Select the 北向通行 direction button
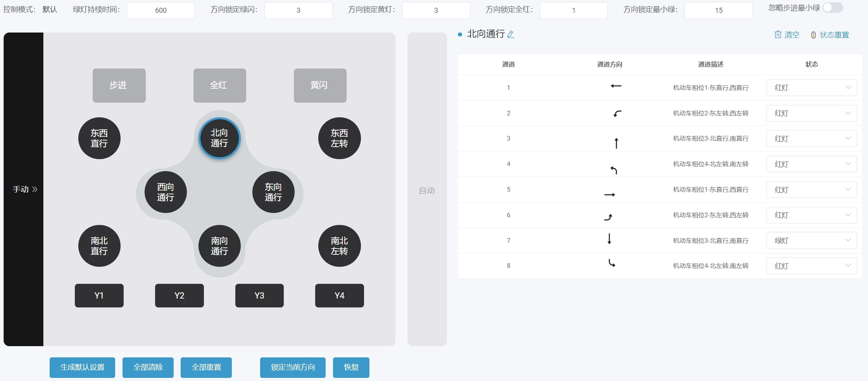This screenshot has height=381, width=868. click(x=219, y=138)
